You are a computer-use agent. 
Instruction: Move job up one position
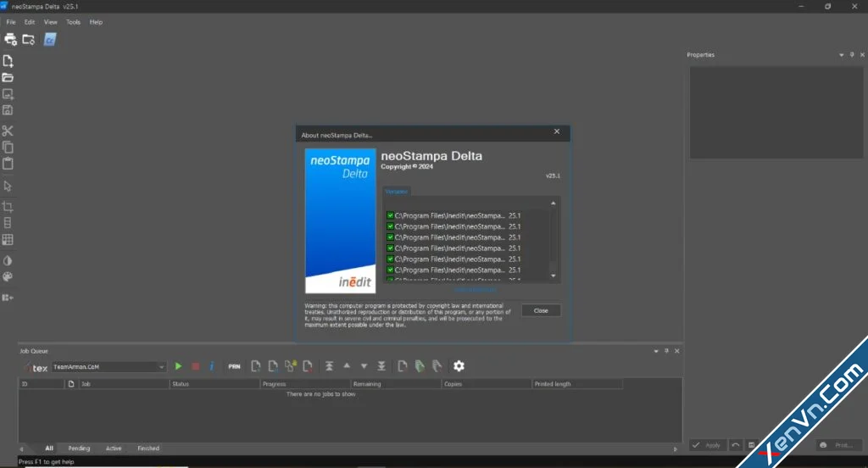click(x=347, y=365)
